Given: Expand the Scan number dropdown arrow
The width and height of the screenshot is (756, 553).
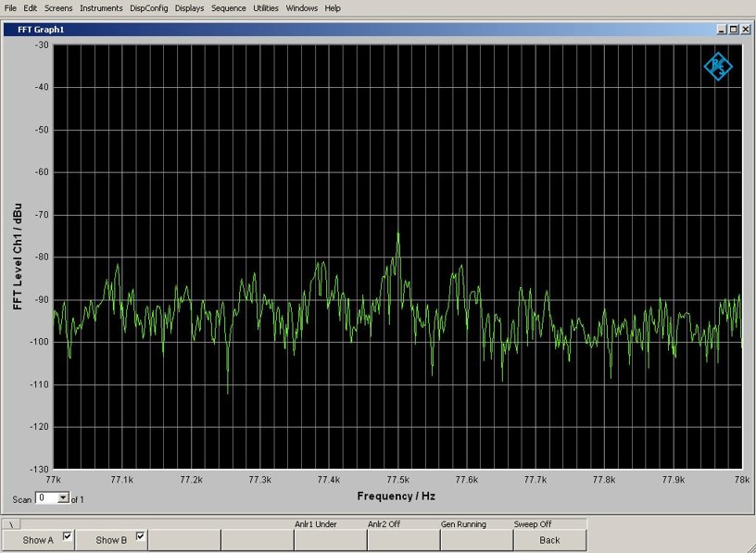Looking at the screenshot, I should 64,497.
